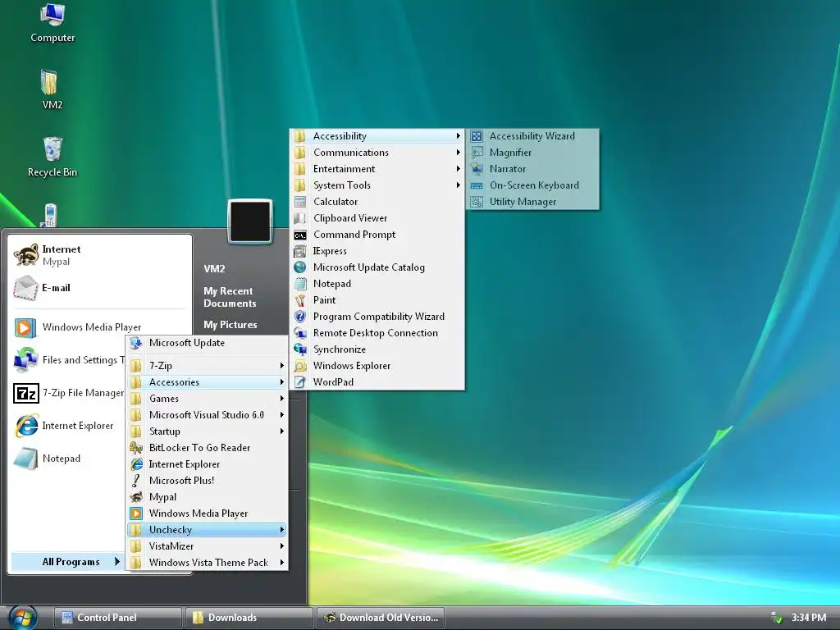Expand the Unchecky submenu
This screenshot has height=630, width=840.
208,530
